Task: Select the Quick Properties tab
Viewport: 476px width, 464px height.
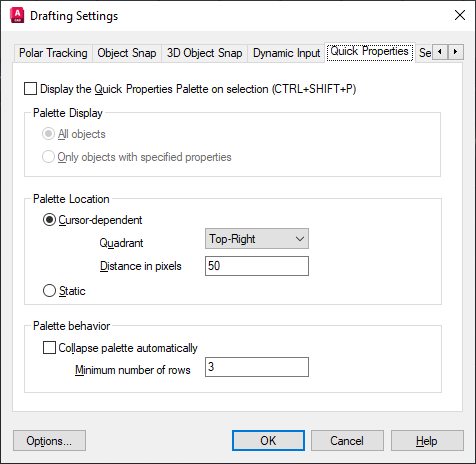Action: pos(370,52)
